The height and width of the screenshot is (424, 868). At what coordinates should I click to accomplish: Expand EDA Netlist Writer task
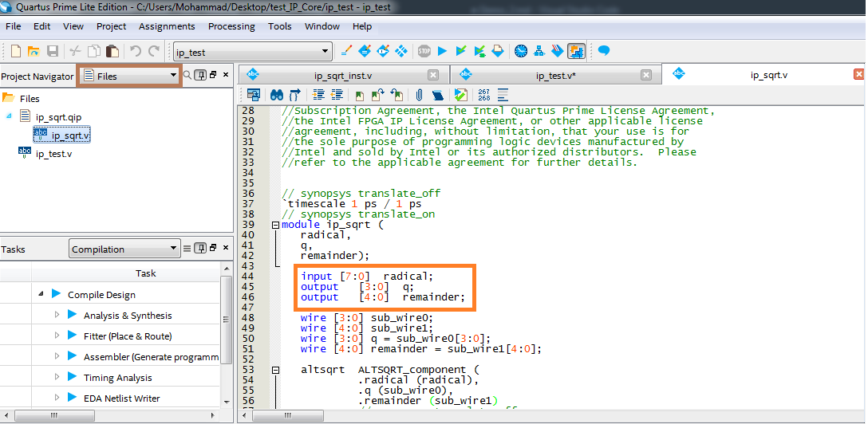click(x=57, y=398)
